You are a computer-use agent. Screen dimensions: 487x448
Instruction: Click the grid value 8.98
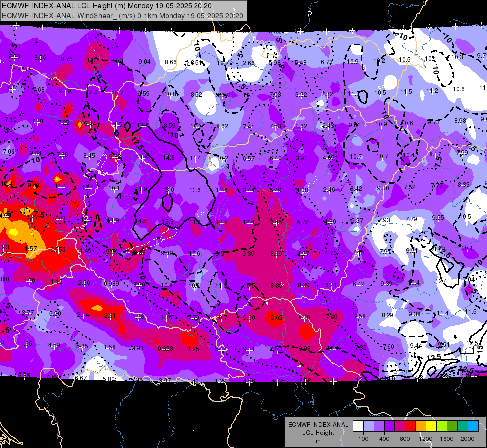460,120
